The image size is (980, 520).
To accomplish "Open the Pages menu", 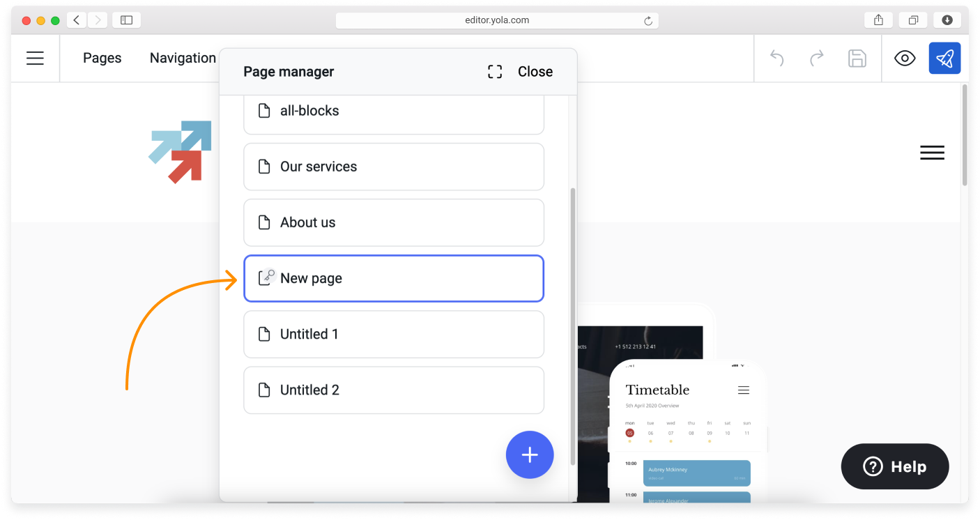I will tap(102, 59).
